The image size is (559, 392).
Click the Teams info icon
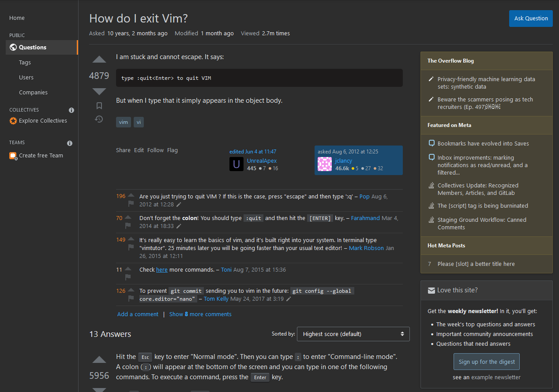pos(70,143)
